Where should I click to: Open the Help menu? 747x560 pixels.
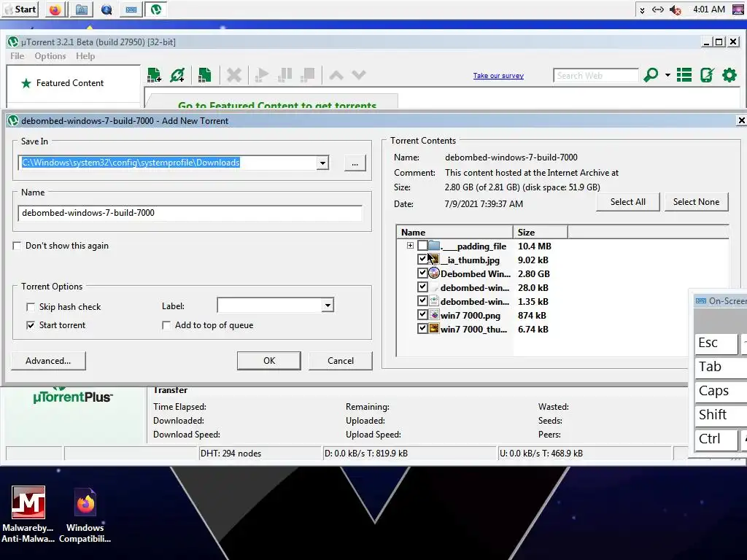tap(85, 56)
